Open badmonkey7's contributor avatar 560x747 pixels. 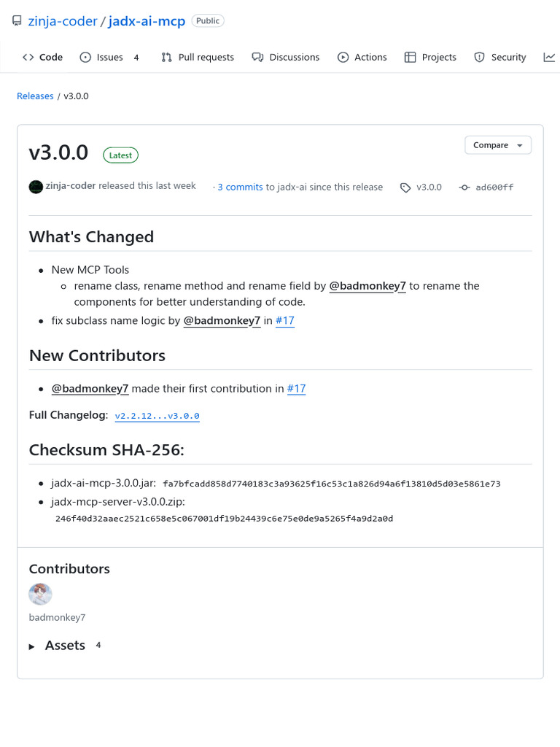point(40,595)
